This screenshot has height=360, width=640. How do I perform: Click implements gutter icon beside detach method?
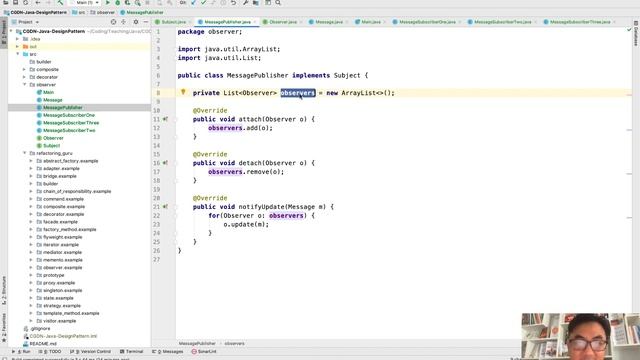[x=165, y=163]
